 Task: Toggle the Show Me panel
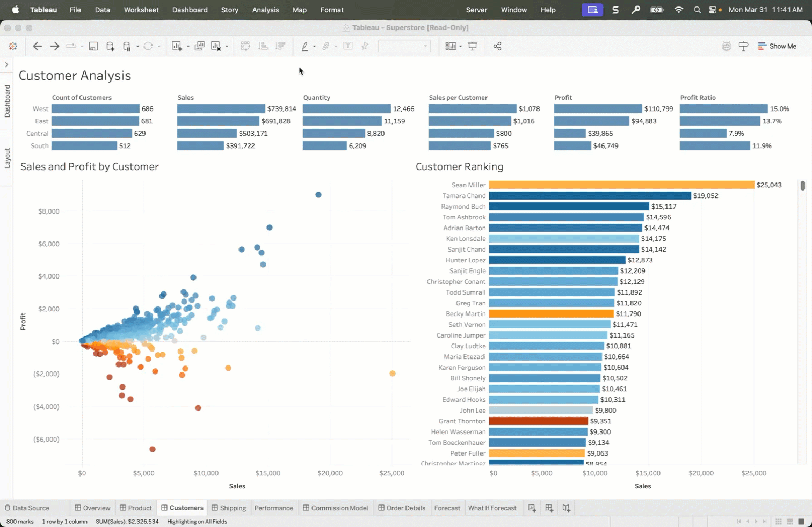coord(777,46)
